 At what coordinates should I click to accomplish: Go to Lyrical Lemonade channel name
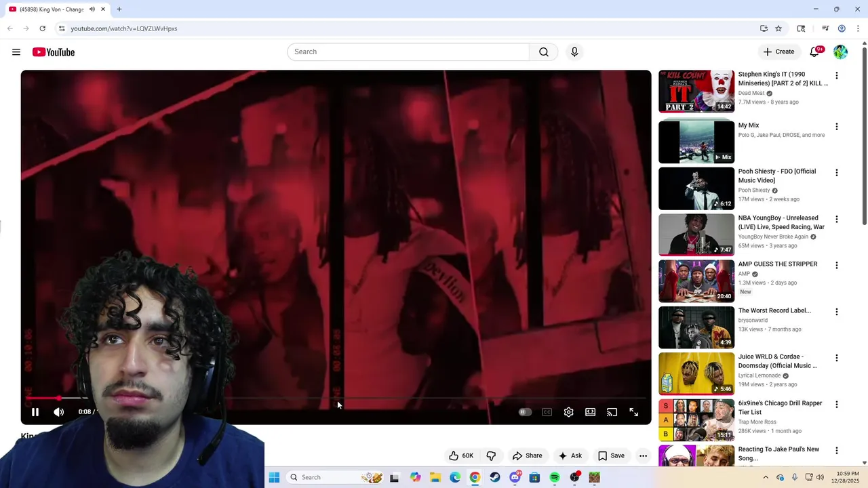[x=759, y=375]
